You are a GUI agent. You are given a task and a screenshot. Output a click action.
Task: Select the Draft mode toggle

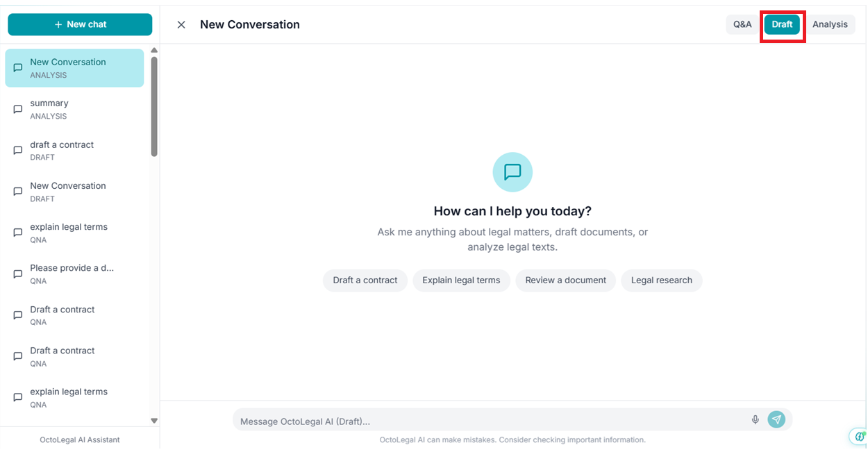click(x=782, y=24)
